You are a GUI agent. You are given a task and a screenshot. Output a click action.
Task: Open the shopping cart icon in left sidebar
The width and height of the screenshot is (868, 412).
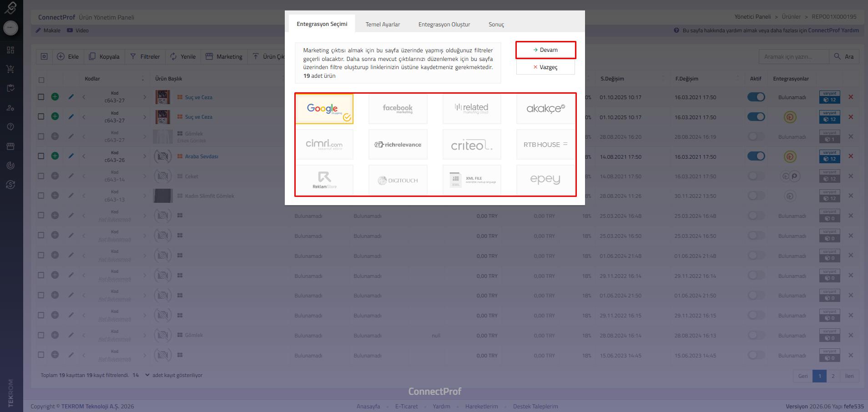click(10, 69)
